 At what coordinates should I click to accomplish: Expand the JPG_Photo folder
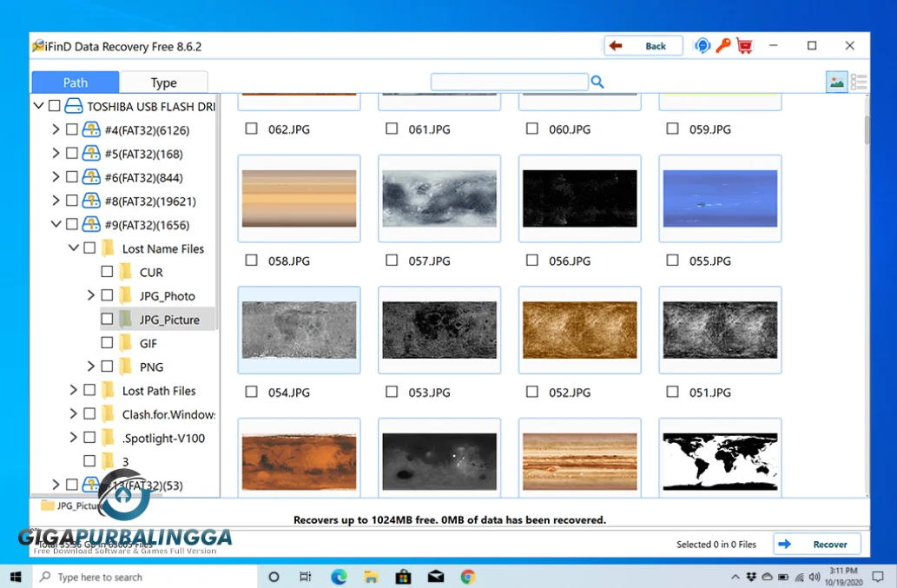[x=89, y=295]
